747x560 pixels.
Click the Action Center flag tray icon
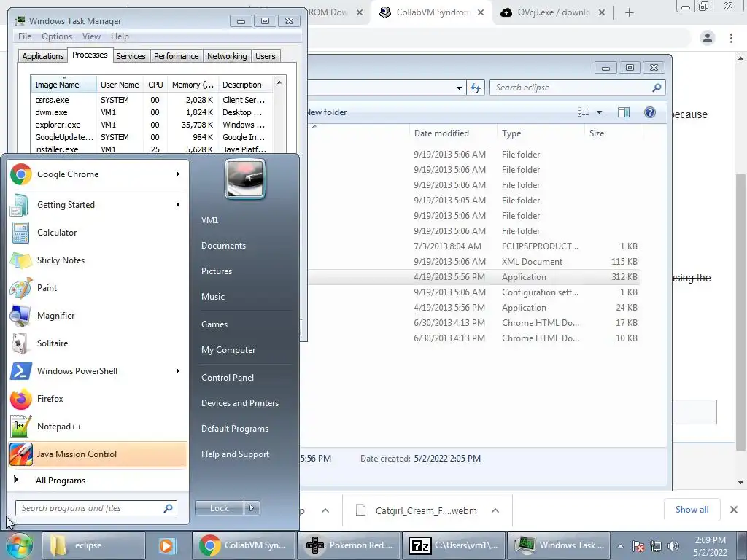pos(638,546)
